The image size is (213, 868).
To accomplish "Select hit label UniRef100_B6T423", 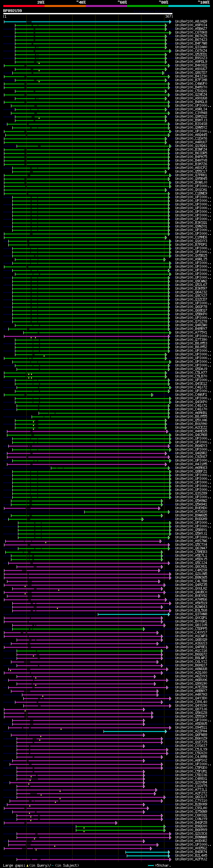I will (x=191, y=40).
